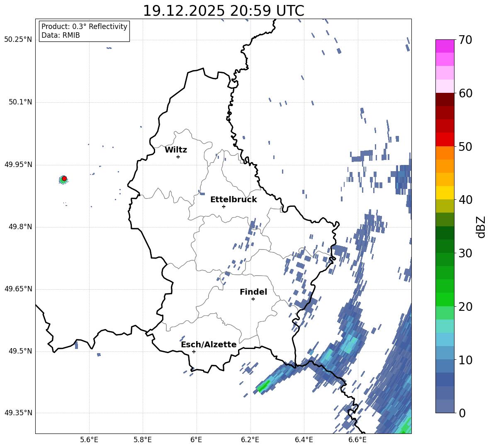
Task: Click the Wiltz station cross marker
Action: pyautogui.click(x=178, y=157)
